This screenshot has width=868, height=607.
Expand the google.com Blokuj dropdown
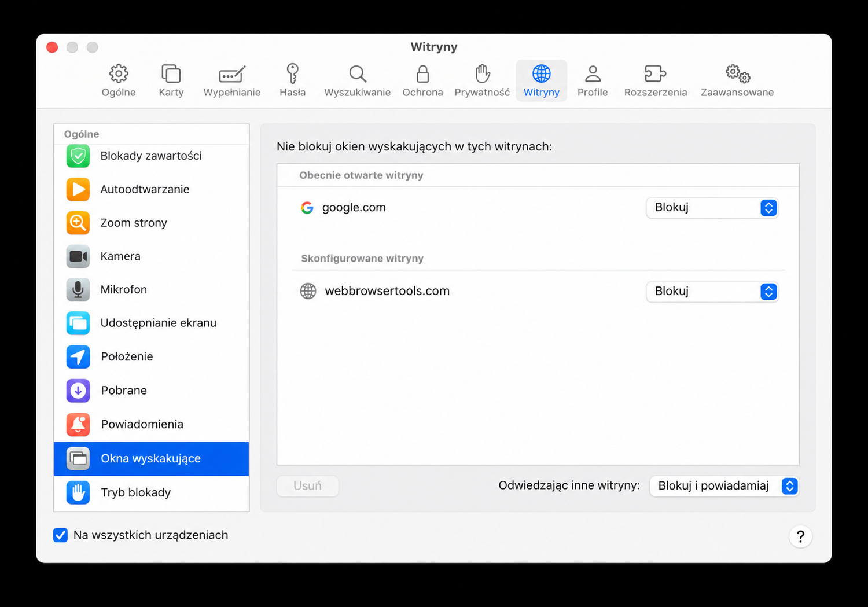coord(712,208)
